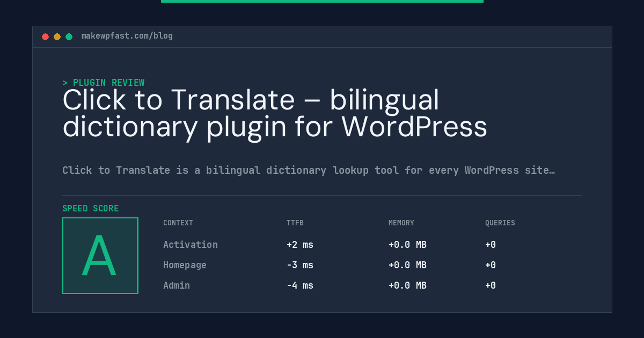
Task: Click the TTFB column header
Action: click(x=295, y=223)
